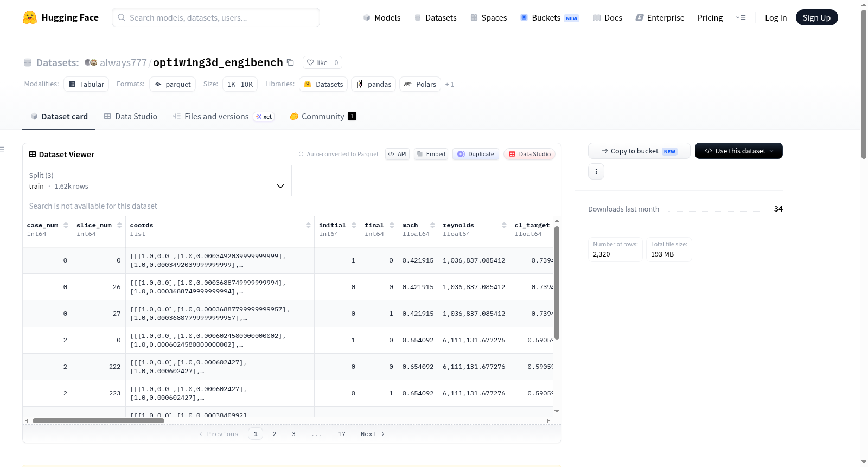Screen dimensions: 868x467
Task: Select the Polars library tag
Action: pos(420,84)
